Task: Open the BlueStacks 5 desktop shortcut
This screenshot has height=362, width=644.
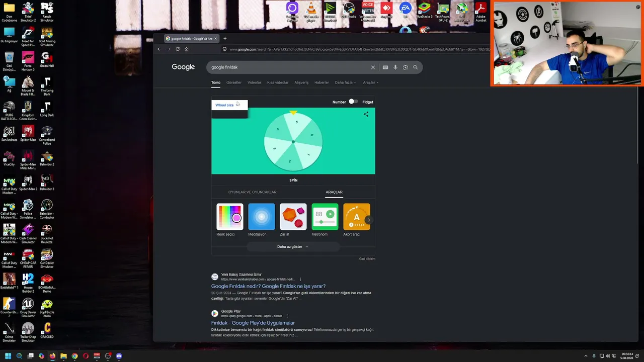Action: (x=424, y=11)
